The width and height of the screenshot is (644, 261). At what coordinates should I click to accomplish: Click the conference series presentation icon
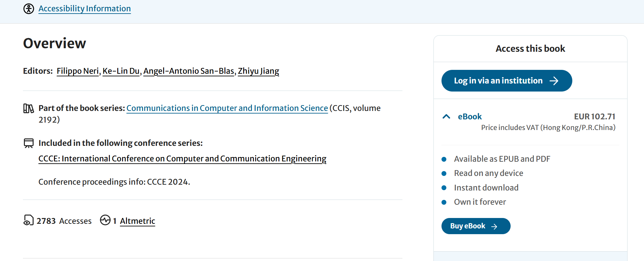coord(29,143)
